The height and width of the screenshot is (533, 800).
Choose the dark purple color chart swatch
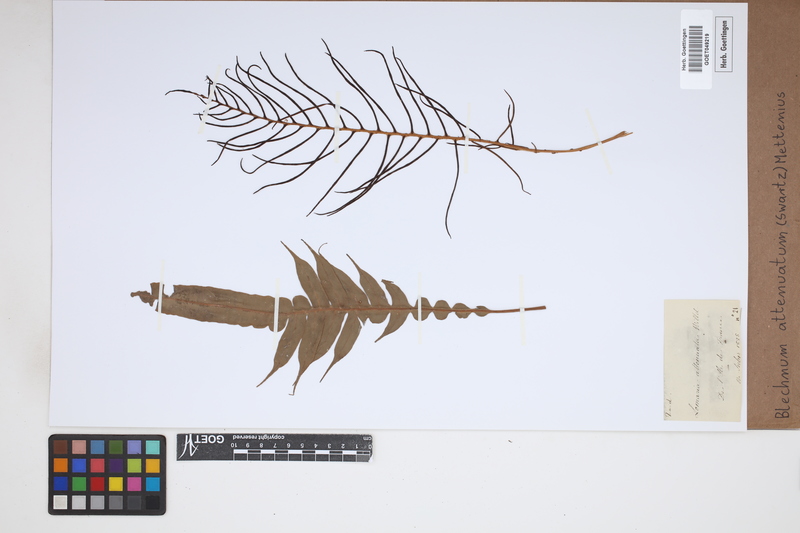115,466
